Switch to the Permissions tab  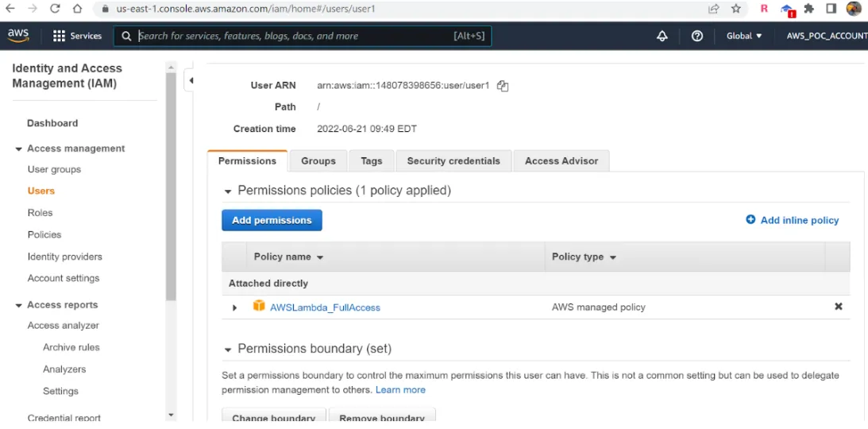click(x=248, y=160)
